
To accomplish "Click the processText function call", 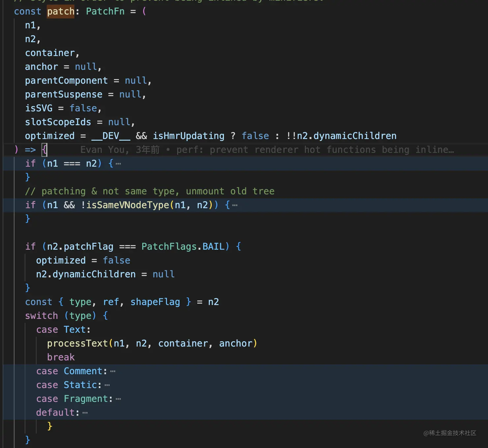I will (x=77, y=344).
